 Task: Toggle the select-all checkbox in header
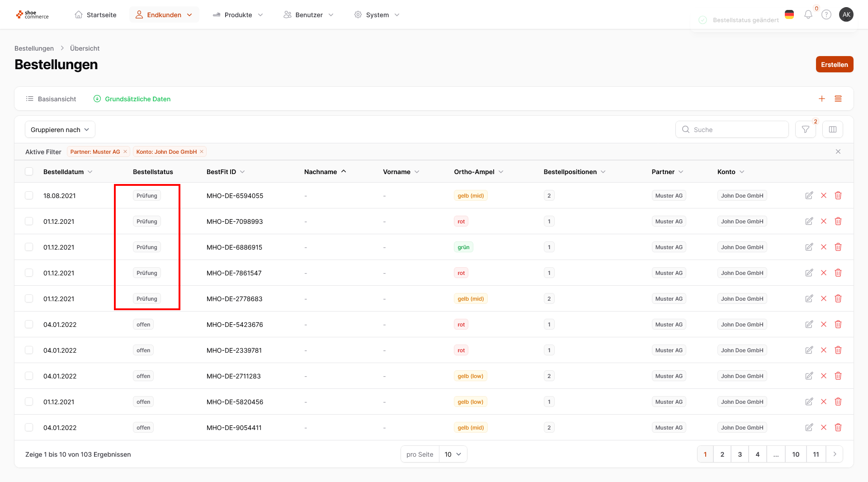pos(29,172)
